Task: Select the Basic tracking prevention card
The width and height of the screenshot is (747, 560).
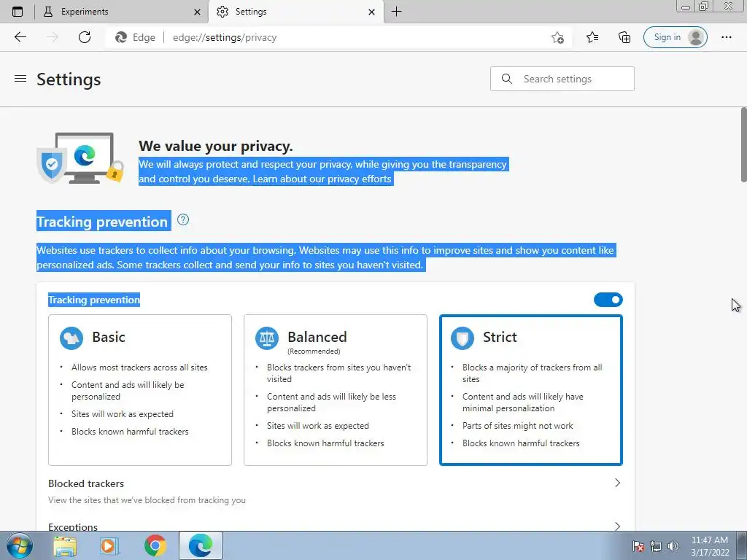Action: (140, 390)
